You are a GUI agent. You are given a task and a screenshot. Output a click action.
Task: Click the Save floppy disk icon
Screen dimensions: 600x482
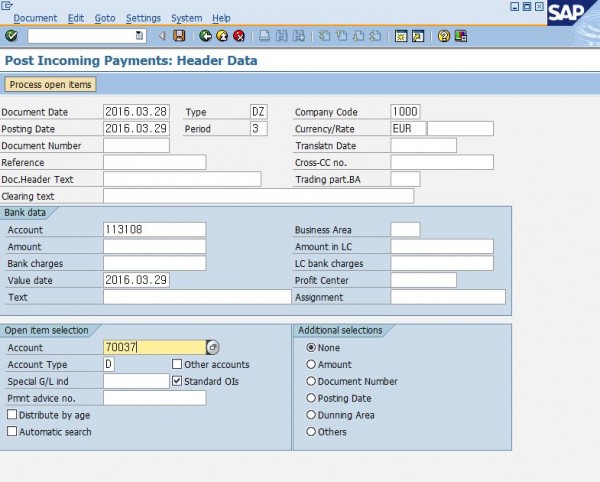click(179, 36)
